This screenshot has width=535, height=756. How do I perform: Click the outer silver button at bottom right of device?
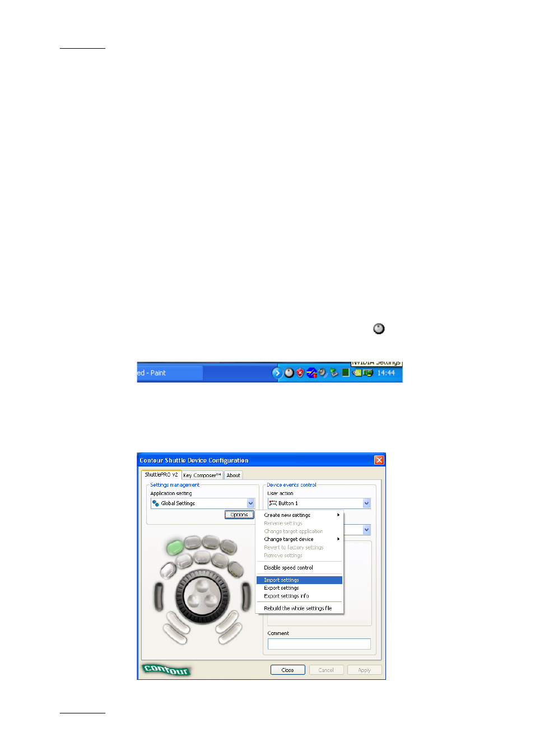pos(230,633)
